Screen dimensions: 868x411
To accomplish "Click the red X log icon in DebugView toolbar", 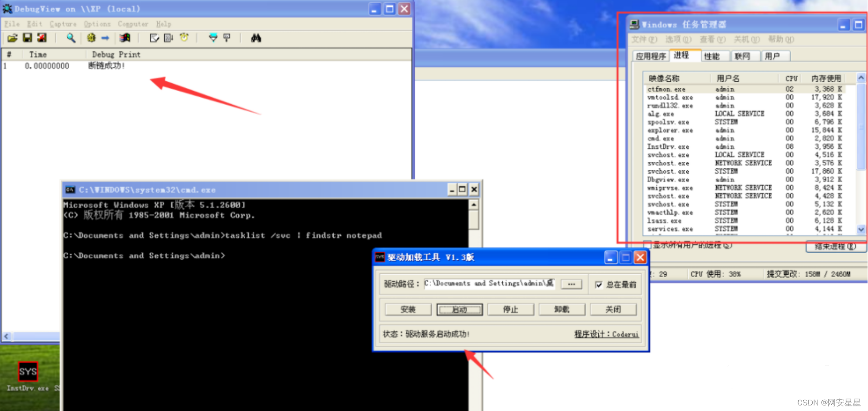I will tap(42, 38).
